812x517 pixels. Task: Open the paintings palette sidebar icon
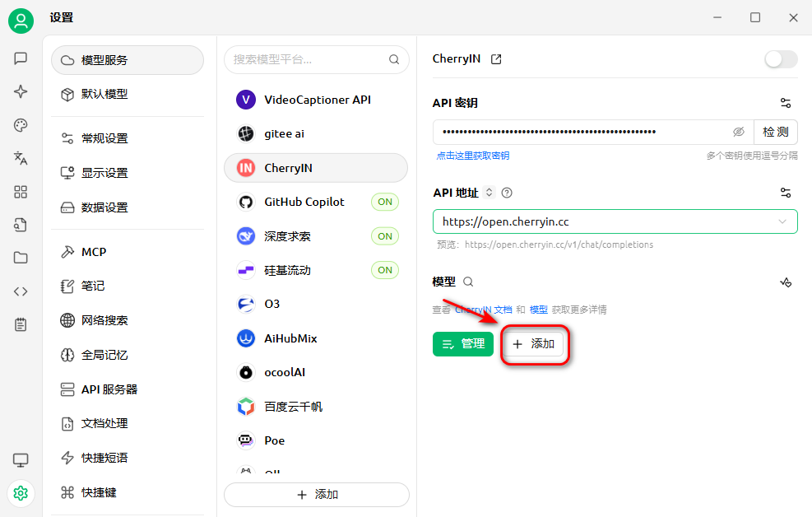point(21,125)
